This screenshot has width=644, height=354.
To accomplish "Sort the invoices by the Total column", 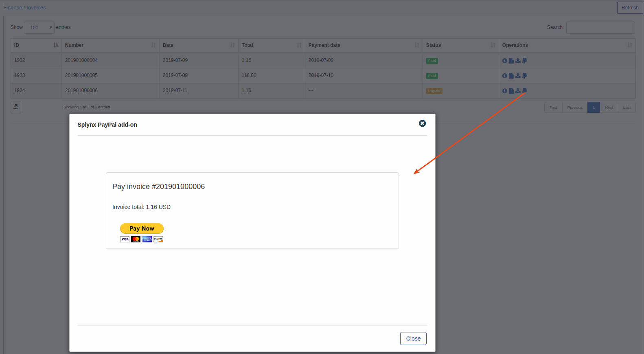I will point(272,45).
